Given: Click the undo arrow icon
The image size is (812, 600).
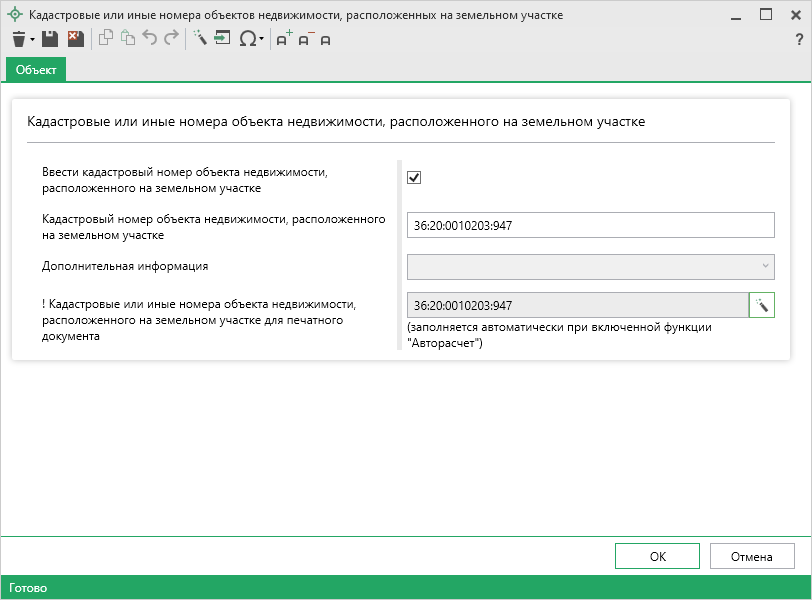Looking at the screenshot, I should pyautogui.click(x=150, y=39).
